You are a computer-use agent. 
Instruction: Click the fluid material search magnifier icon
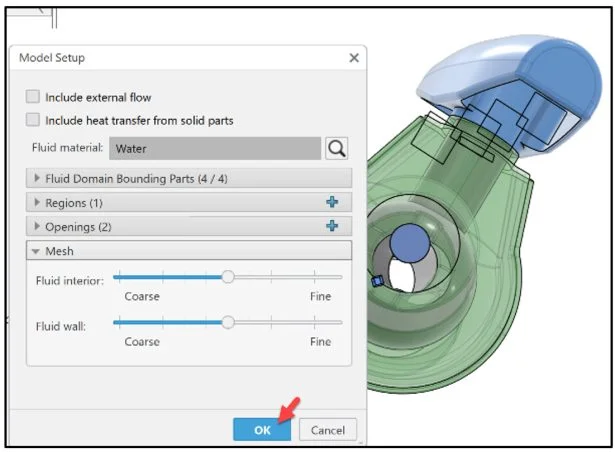click(x=337, y=149)
